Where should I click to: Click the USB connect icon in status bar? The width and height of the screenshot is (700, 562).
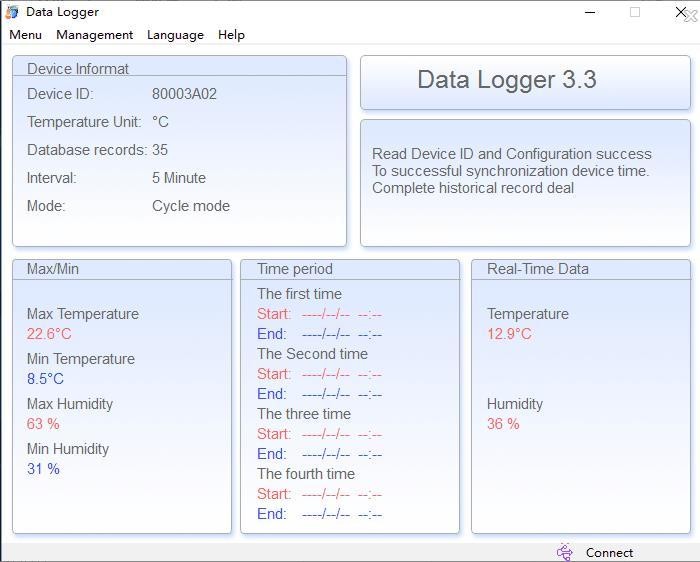[565, 552]
